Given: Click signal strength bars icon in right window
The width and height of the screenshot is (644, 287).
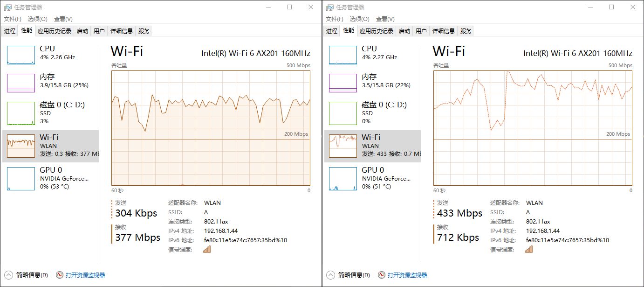Looking at the screenshot, I should click(529, 249).
